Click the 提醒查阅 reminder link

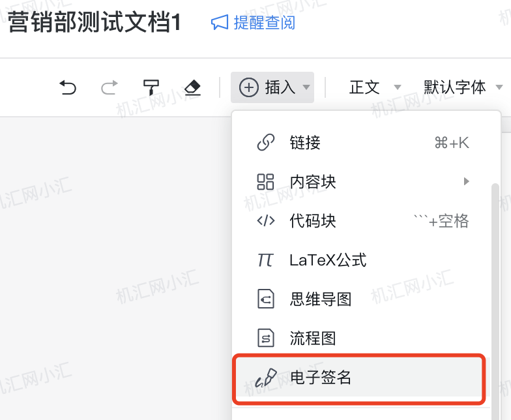click(265, 23)
